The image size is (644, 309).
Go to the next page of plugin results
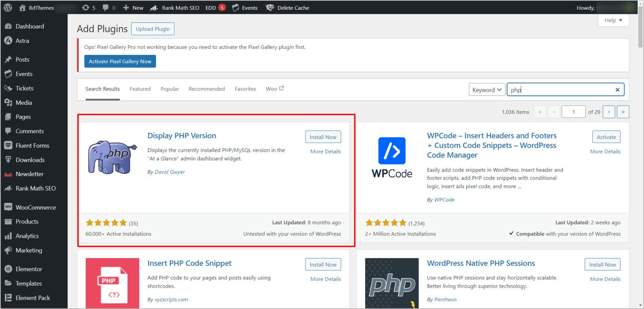pos(609,112)
